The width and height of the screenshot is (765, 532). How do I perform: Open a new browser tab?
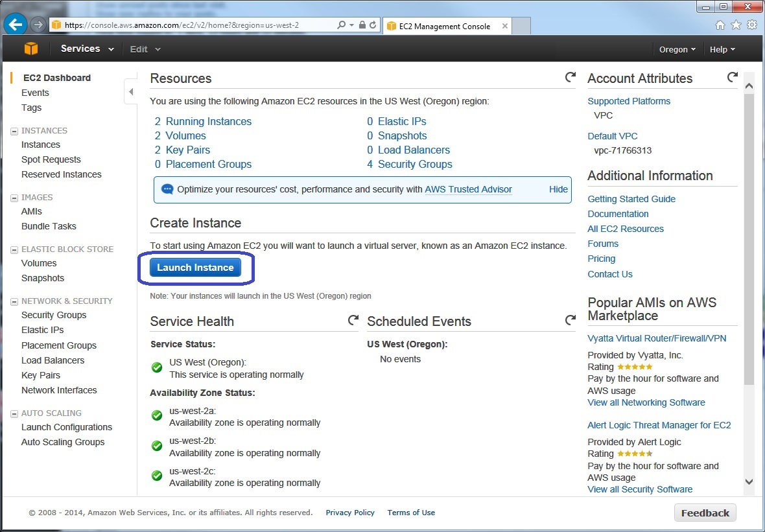(x=521, y=27)
